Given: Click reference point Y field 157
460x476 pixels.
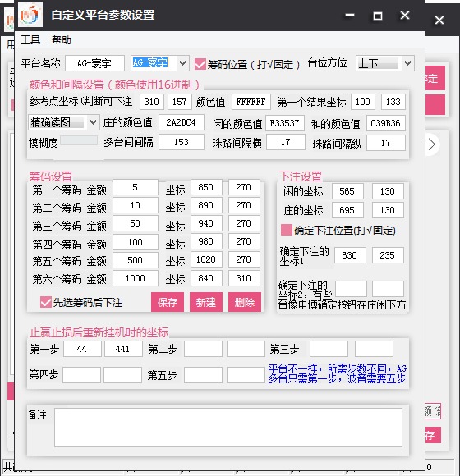Looking at the screenshot, I should pyautogui.click(x=180, y=102).
